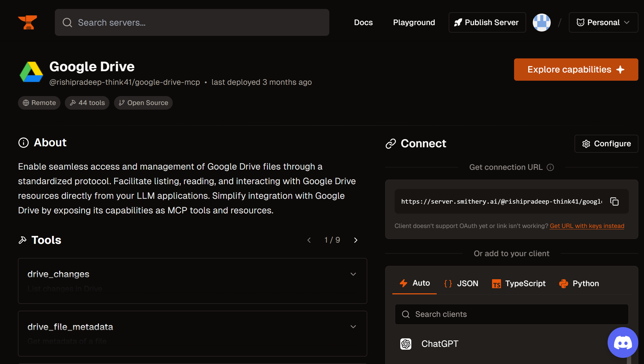
Task: Click the Google Drive logo
Action: 31,72
